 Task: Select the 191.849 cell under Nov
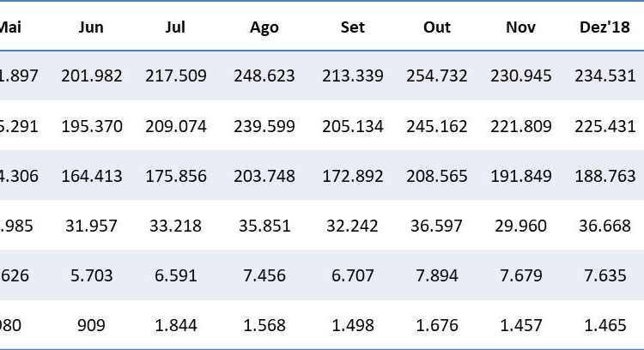521,176
